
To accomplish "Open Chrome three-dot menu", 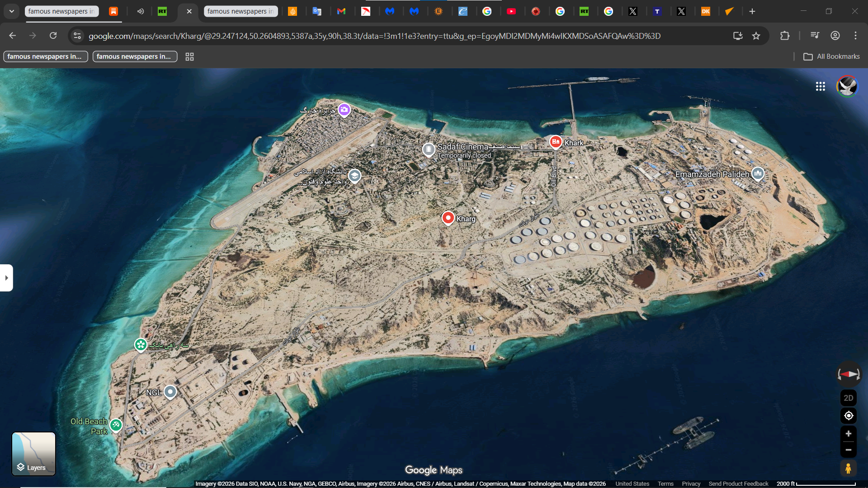I will 855,36.
